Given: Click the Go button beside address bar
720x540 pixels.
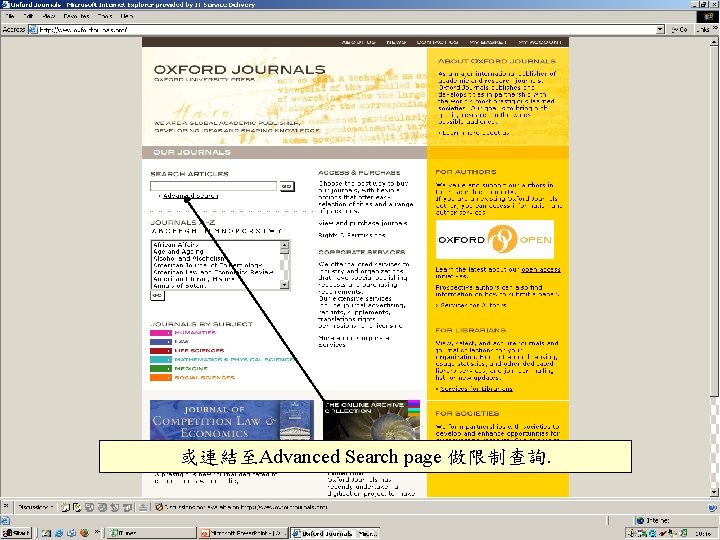Looking at the screenshot, I should (x=680, y=29).
